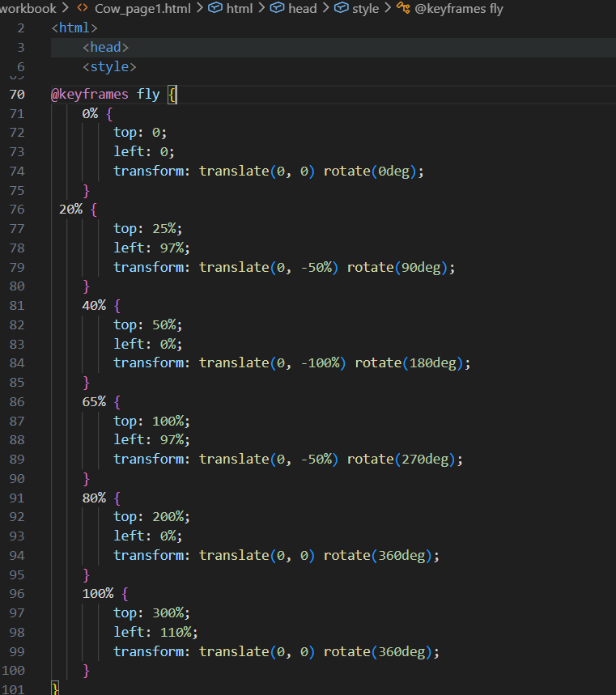Select the style breadcrumb segment

point(365,8)
